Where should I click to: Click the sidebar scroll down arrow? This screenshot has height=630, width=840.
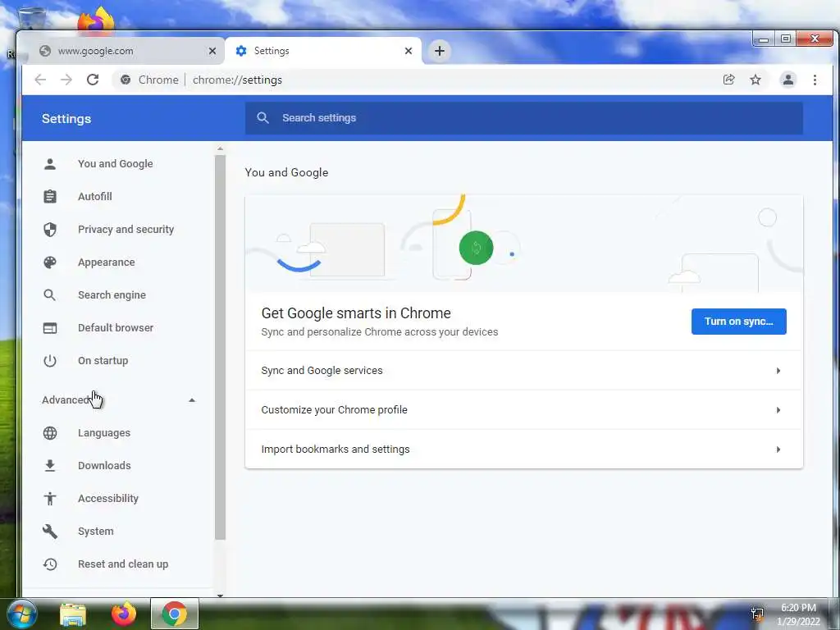coord(220,596)
